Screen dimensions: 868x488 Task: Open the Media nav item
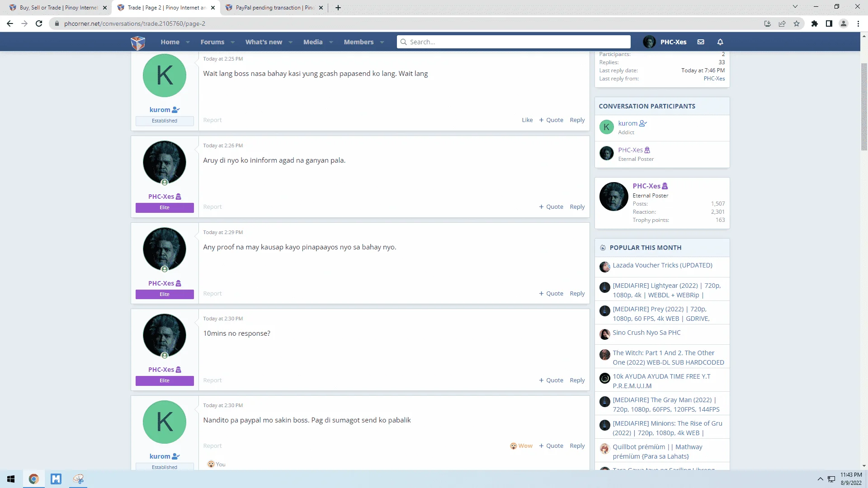(x=313, y=42)
